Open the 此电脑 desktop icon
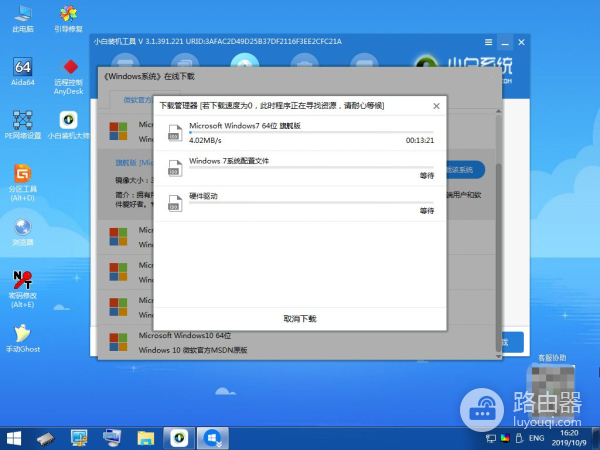This screenshot has height=450, width=600. point(23,18)
